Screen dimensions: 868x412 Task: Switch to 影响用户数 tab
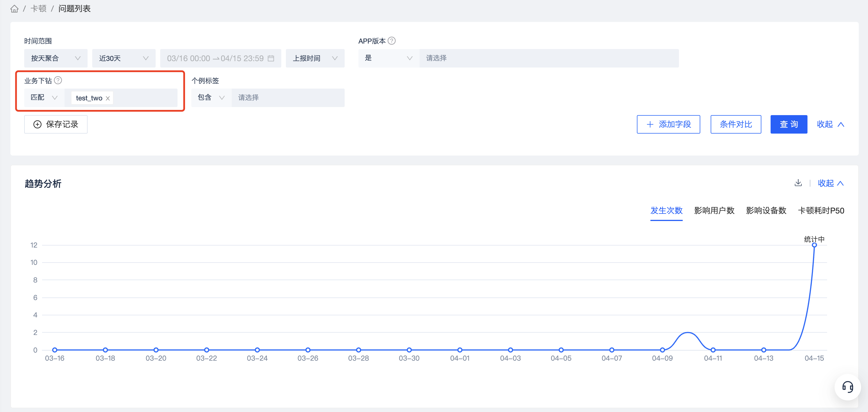(714, 211)
